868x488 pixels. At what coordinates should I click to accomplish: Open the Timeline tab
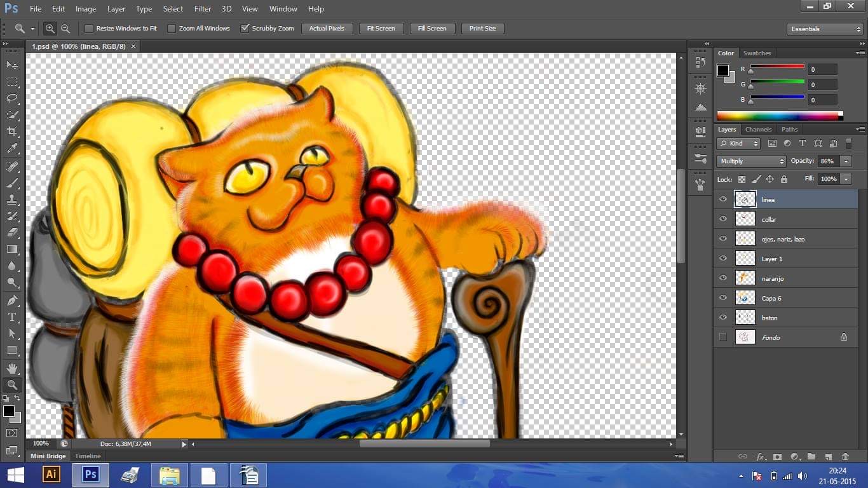pos(88,456)
